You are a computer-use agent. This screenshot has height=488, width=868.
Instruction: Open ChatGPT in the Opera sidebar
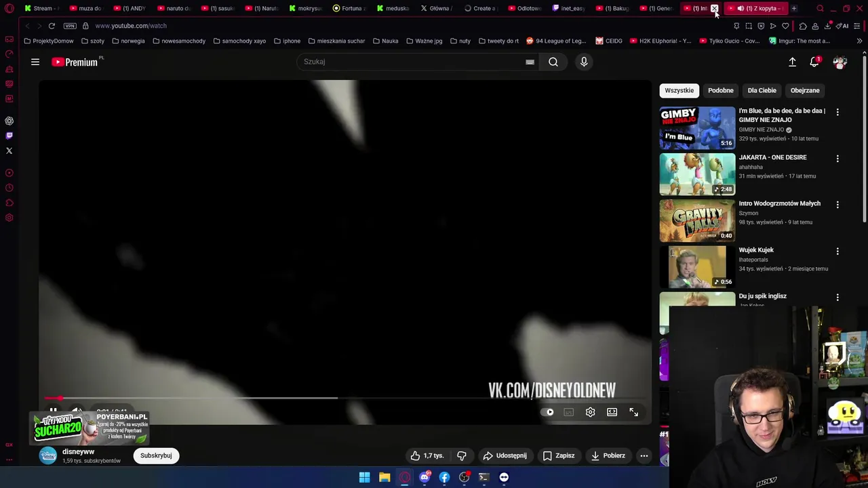coord(9,121)
